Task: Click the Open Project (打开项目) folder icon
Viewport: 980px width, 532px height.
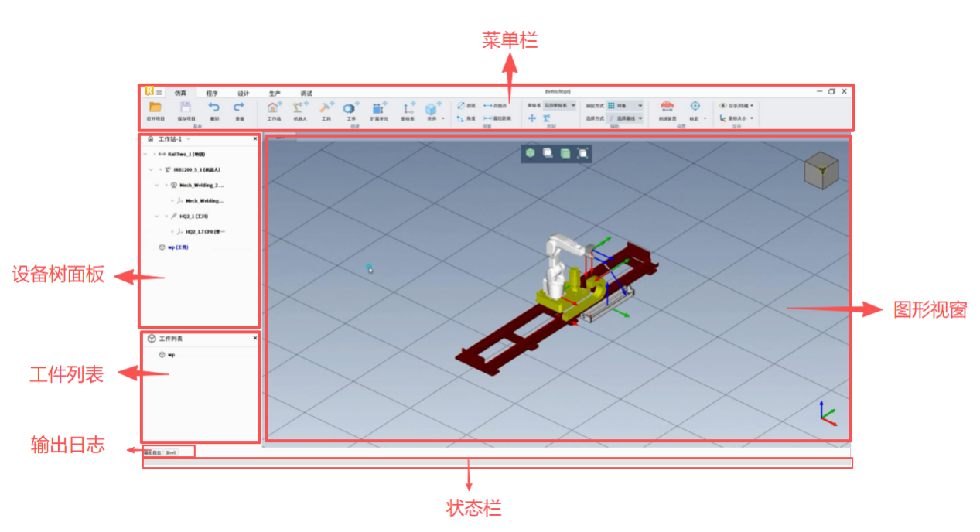Action: click(155, 107)
